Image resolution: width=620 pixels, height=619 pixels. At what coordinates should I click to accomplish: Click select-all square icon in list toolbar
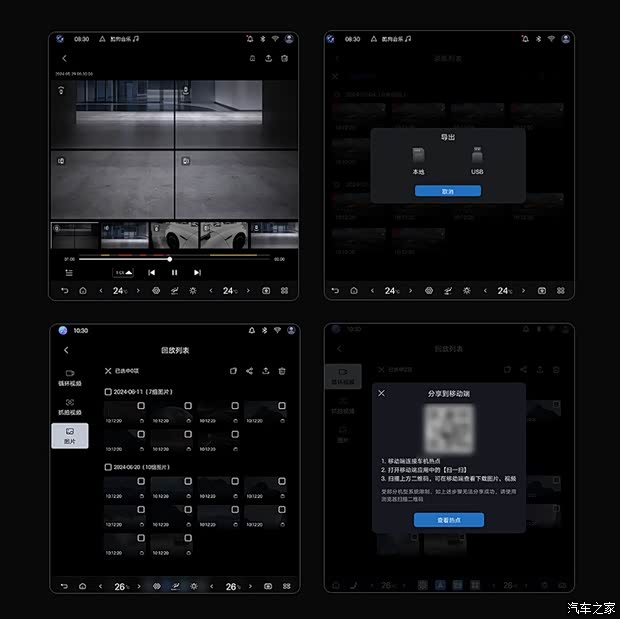tap(233, 371)
